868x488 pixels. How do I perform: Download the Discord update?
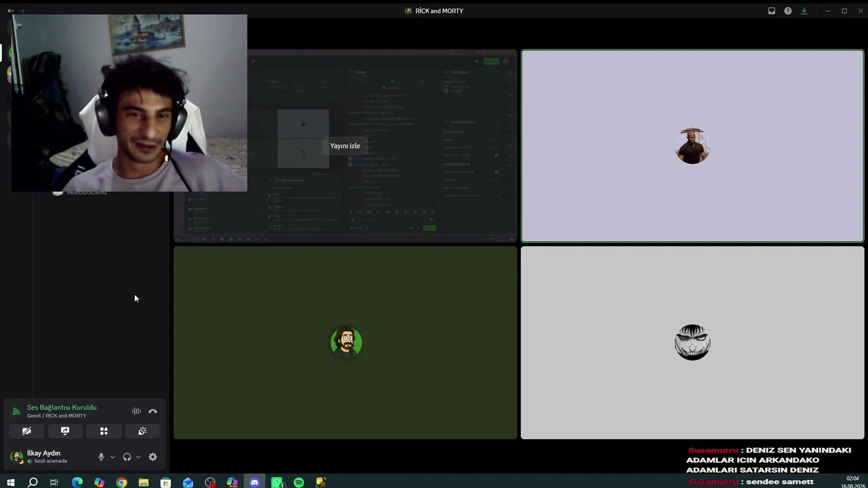(x=804, y=11)
